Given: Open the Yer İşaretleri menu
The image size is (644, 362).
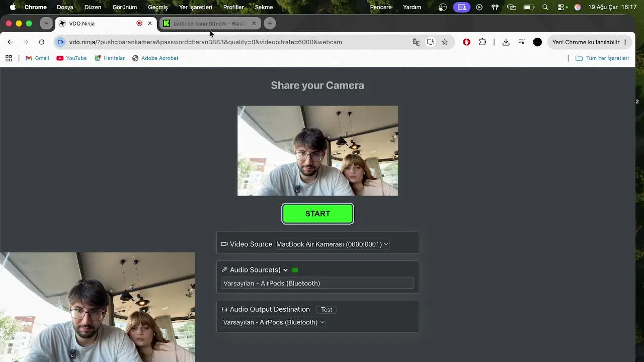Looking at the screenshot, I should (x=196, y=7).
